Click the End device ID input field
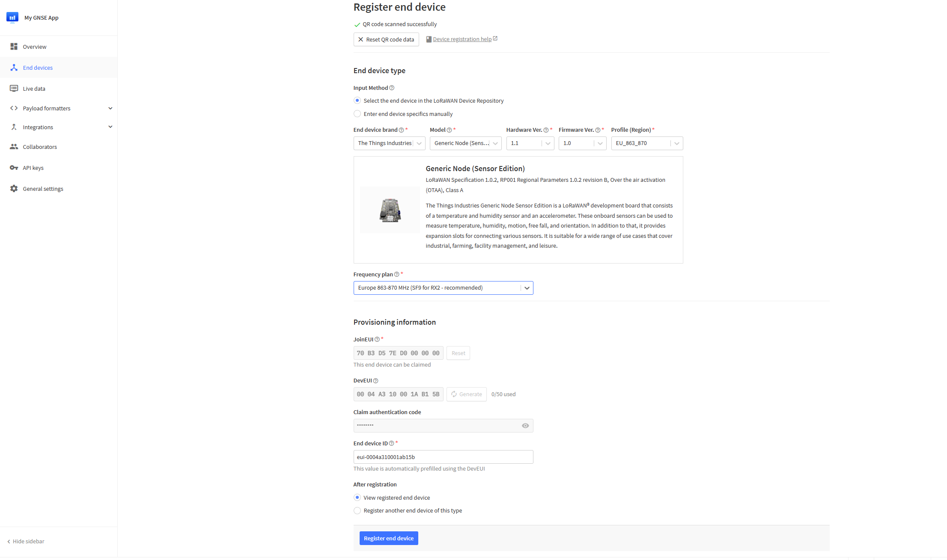 point(443,456)
